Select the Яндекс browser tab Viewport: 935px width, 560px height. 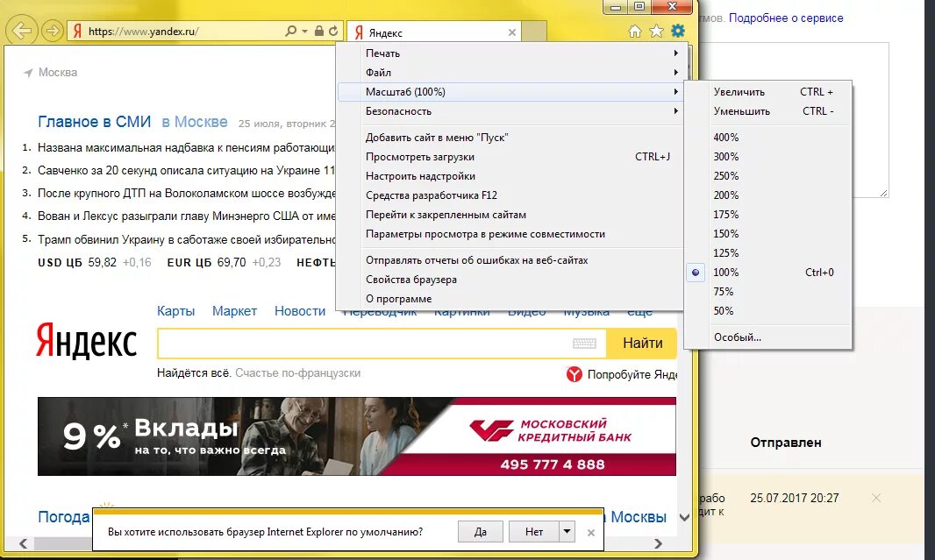(x=433, y=32)
